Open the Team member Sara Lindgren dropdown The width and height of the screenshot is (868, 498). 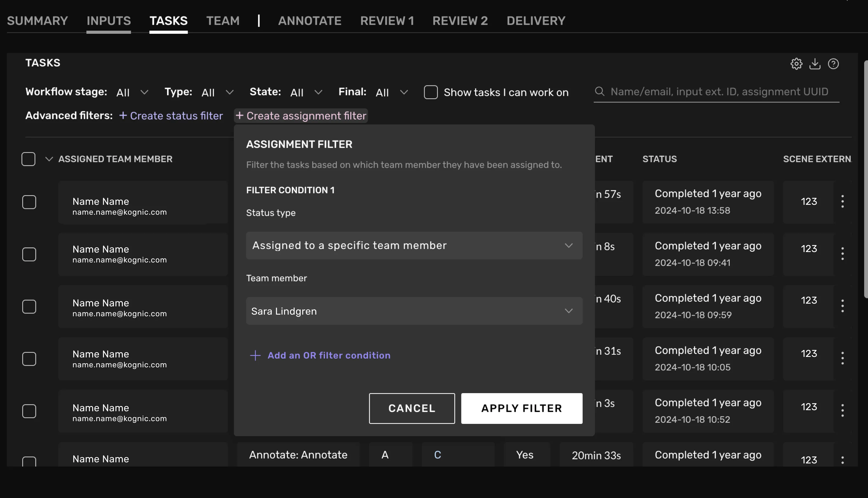414,311
